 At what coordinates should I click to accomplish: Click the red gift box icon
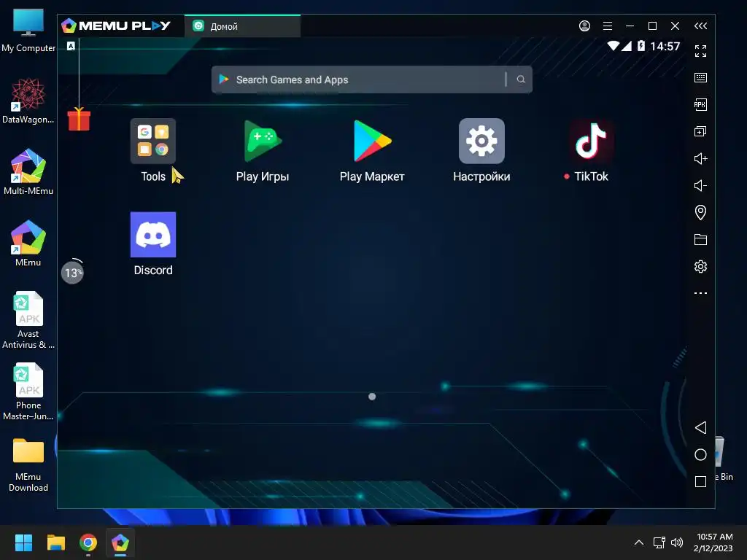click(79, 119)
